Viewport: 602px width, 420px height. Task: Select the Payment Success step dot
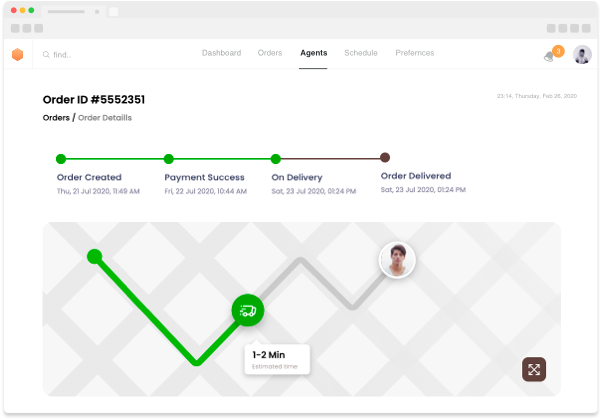[169, 158]
